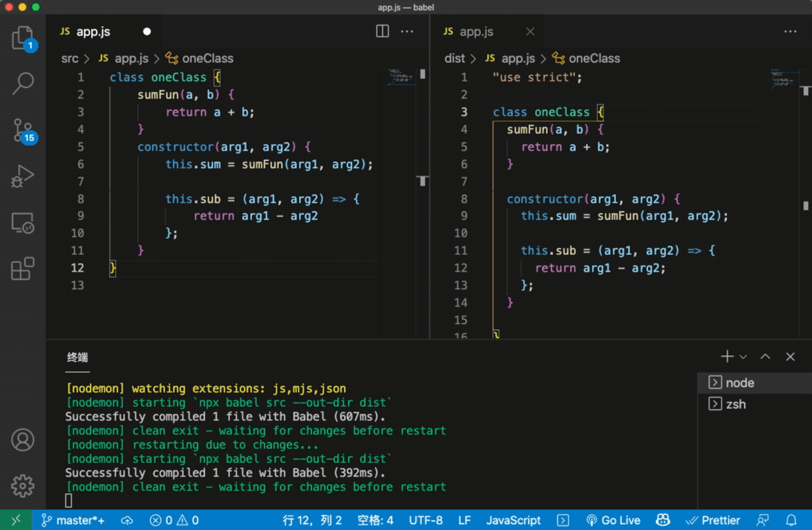Split the left editor to the right
The height and width of the screenshot is (530, 812).
[x=383, y=31]
